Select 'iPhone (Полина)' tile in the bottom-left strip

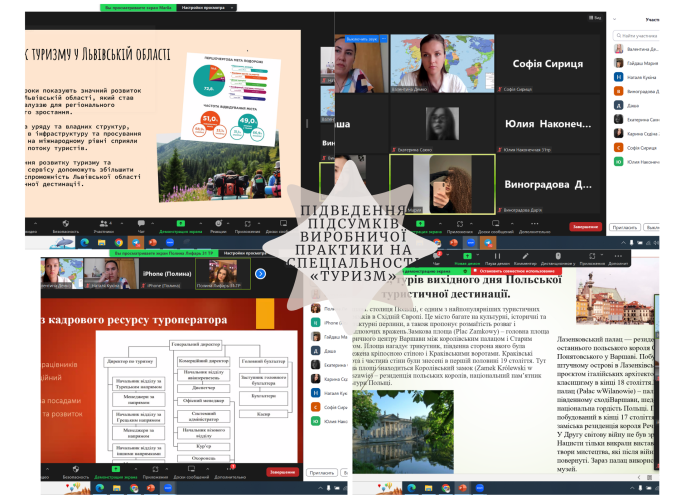pos(167,274)
